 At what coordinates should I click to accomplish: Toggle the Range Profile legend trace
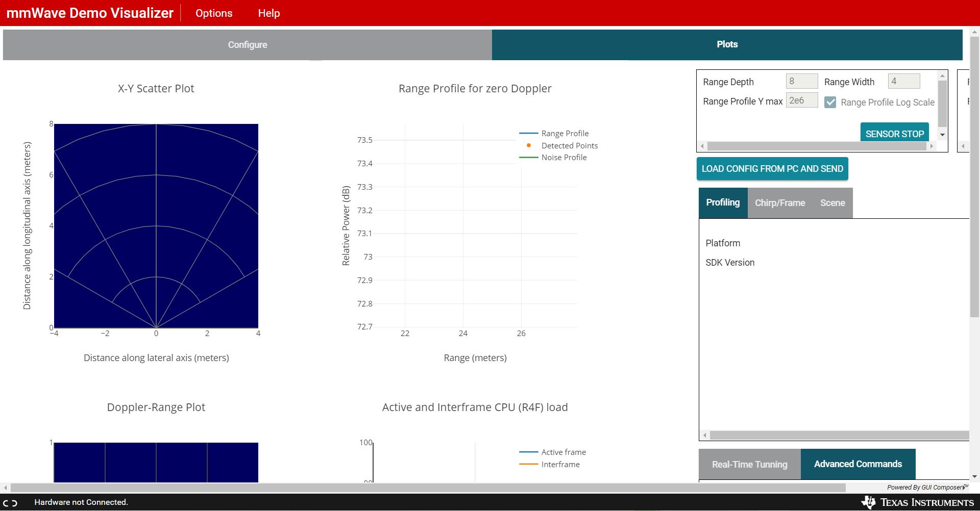pyautogui.click(x=554, y=134)
